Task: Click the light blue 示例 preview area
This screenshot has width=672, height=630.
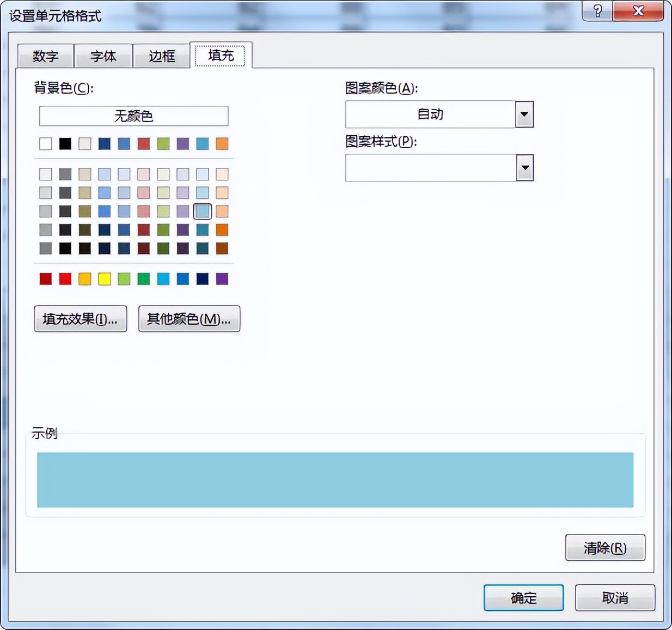Action: [335, 480]
